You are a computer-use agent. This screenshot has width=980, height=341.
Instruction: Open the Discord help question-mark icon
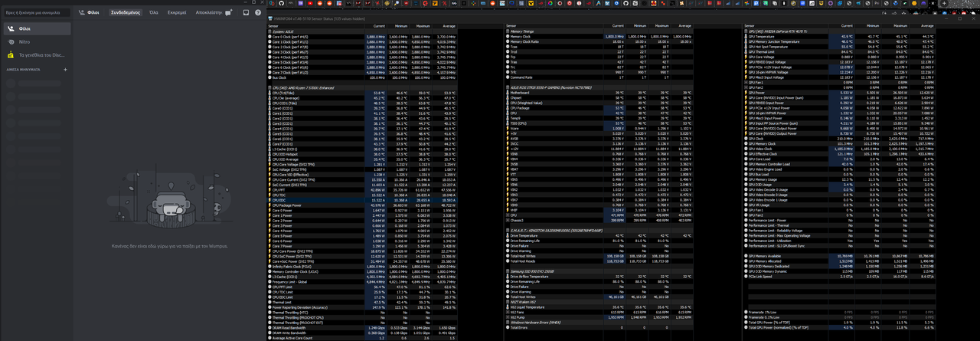click(x=256, y=13)
